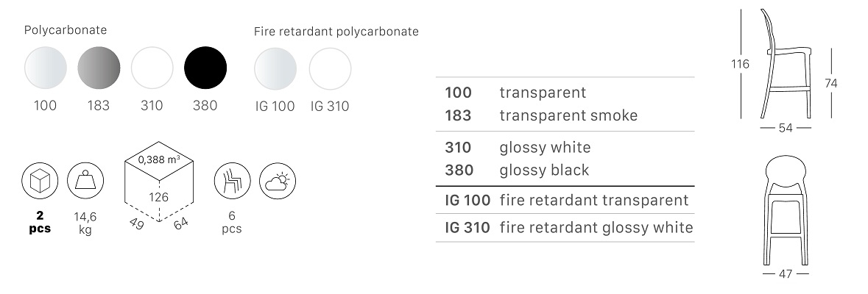Screen dimensions: 868x294
Task: Select the transparent smoke 183 swatch
Action: [99, 68]
